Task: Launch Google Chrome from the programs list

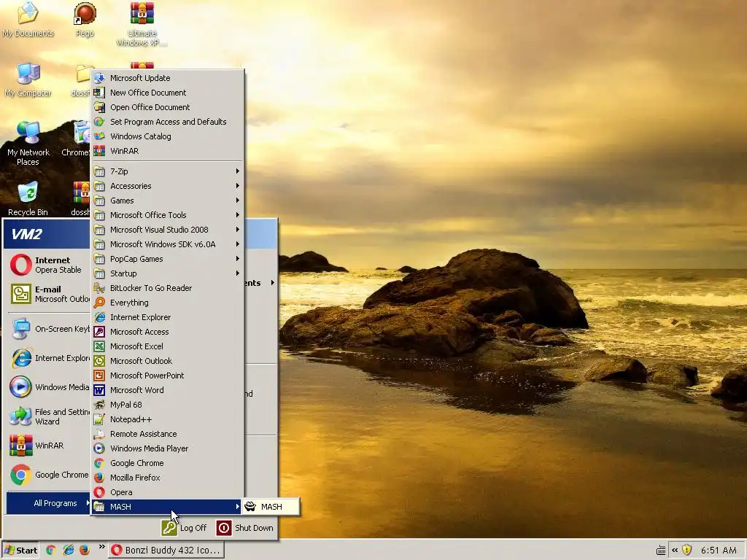Action: point(168,463)
